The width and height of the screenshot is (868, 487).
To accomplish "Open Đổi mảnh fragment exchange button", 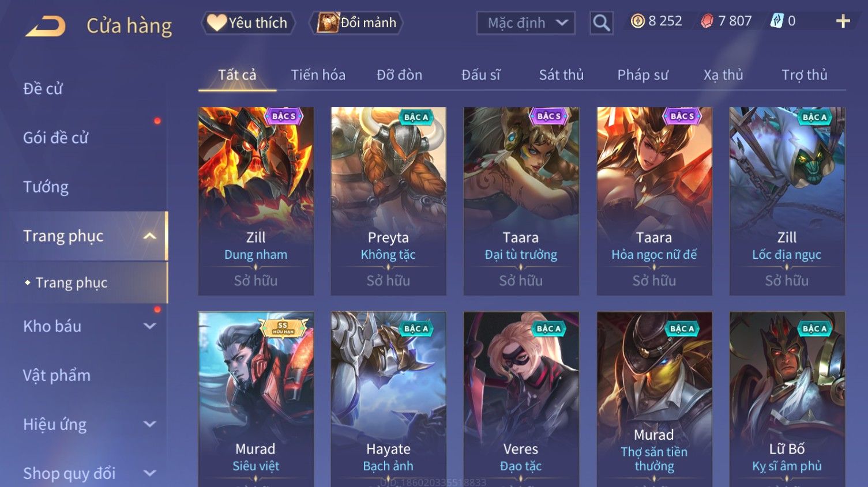I will click(356, 23).
